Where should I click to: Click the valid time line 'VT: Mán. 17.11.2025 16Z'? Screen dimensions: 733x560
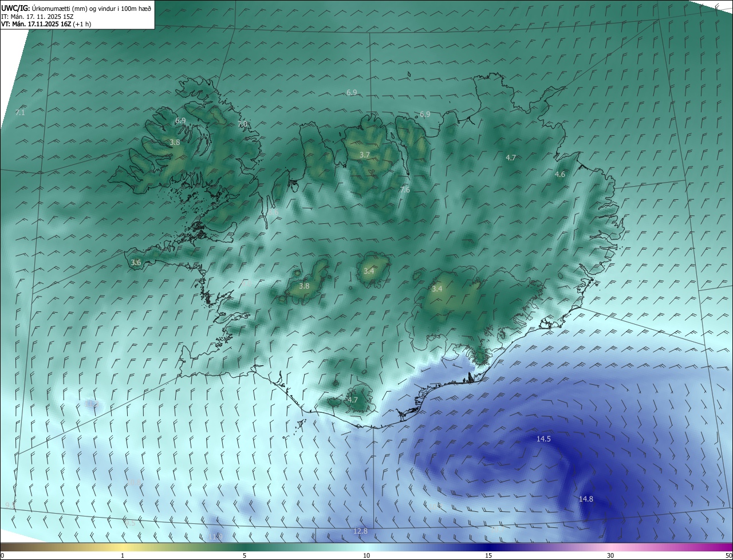tap(36, 24)
